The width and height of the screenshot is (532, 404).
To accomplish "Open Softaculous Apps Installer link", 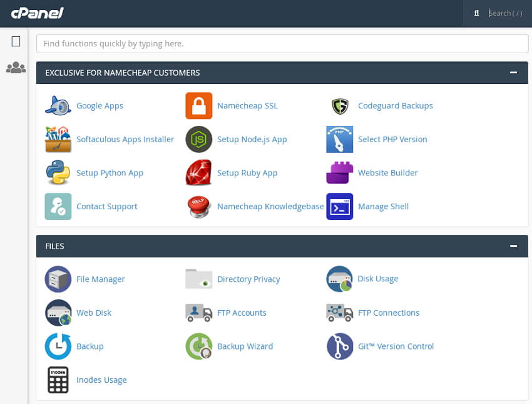I will [x=125, y=140].
